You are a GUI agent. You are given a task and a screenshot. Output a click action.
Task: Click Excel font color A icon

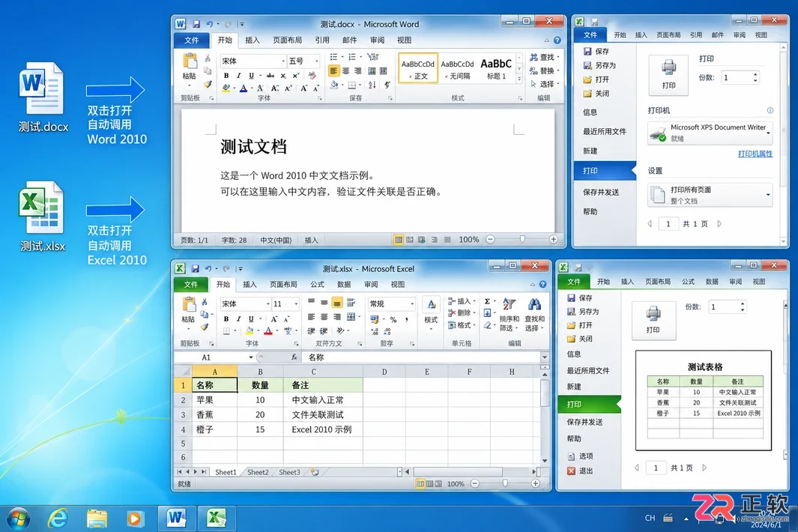point(268,331)
